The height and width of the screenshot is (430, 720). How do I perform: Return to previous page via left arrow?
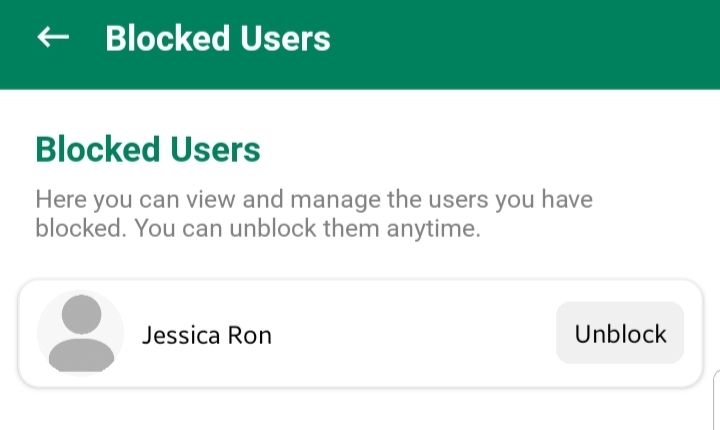click(x=53, y=38)
